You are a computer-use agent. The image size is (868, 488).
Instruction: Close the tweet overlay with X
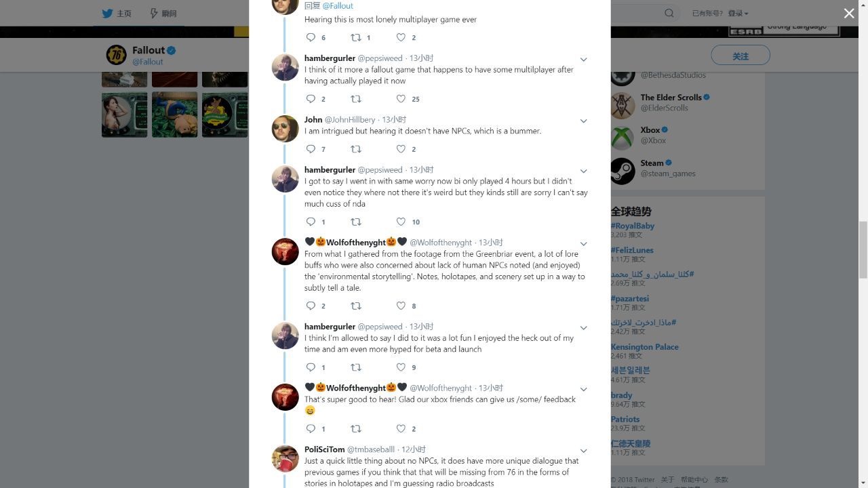click(849, 14)
